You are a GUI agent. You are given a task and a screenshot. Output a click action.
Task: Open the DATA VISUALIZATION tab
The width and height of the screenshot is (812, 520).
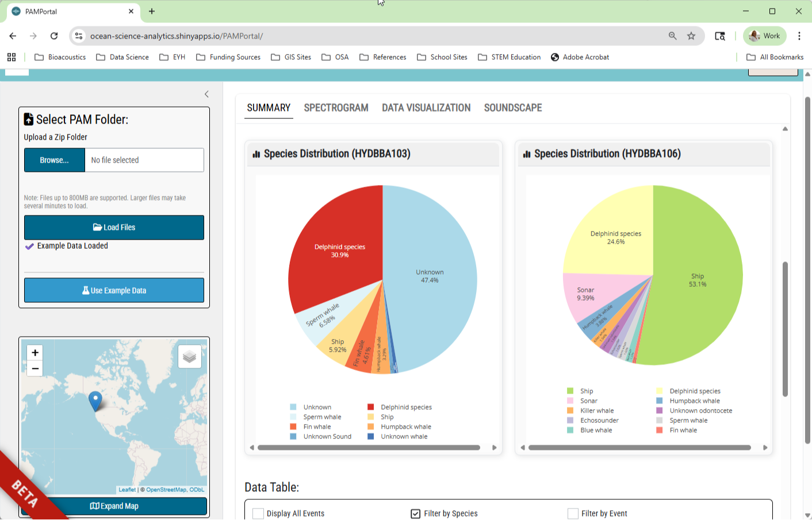[x=426, y=107]
